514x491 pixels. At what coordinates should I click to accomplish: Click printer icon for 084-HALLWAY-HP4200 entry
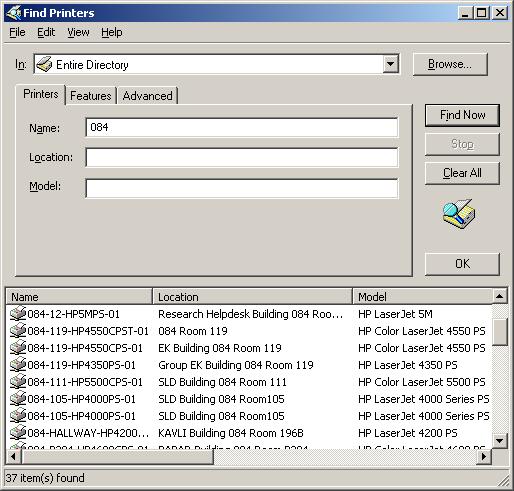tap(18, 432)
